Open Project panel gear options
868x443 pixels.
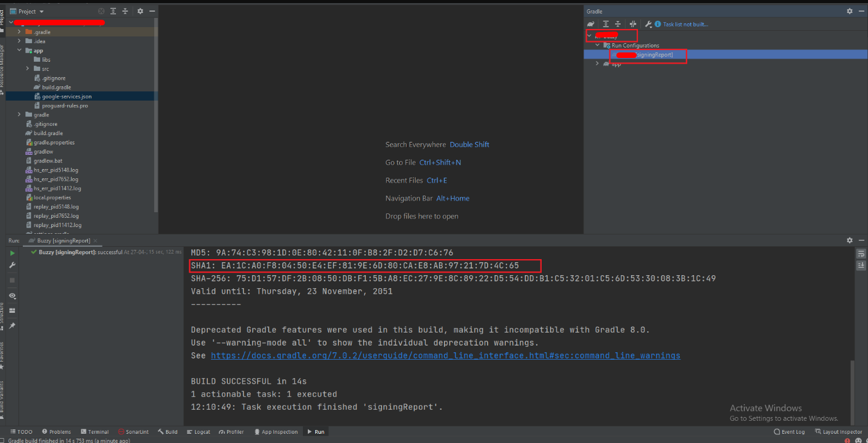click(x=140, y=11)
